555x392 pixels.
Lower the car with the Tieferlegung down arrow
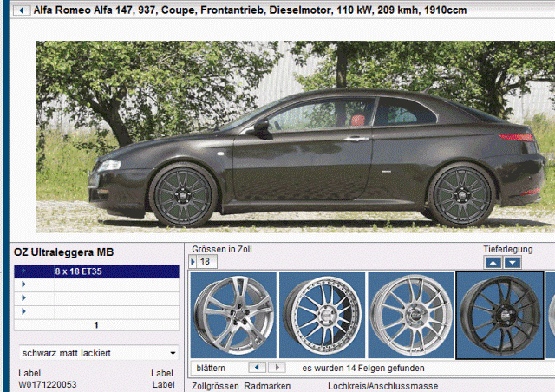(x=512, y=262)
